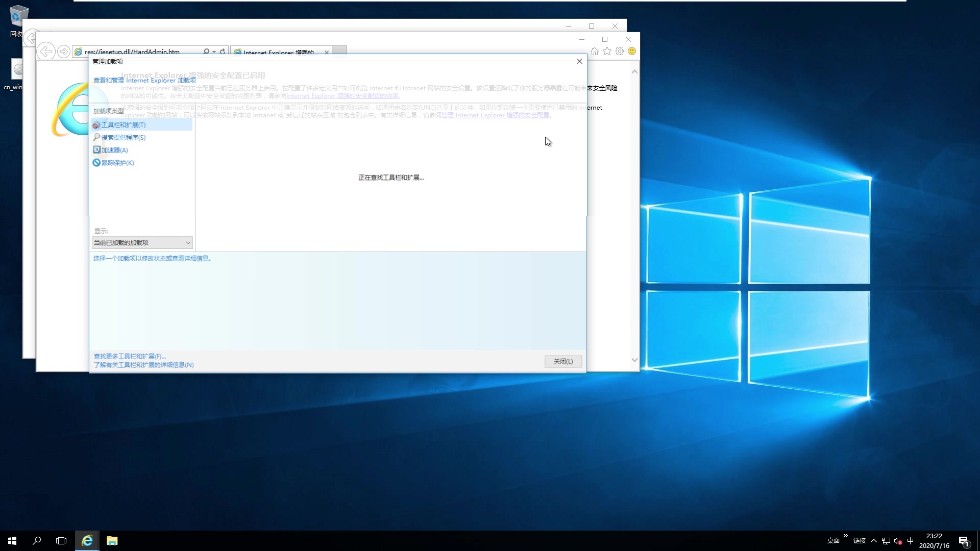The image size is (980, 551).
Task: Add current page to favorites
Action: click(x=607, y=51)
